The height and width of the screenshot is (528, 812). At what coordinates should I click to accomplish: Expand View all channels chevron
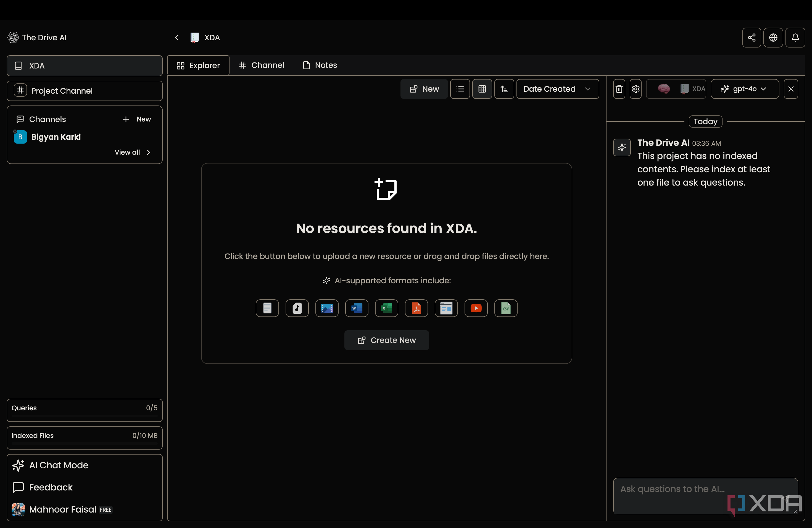click(148, 152)
